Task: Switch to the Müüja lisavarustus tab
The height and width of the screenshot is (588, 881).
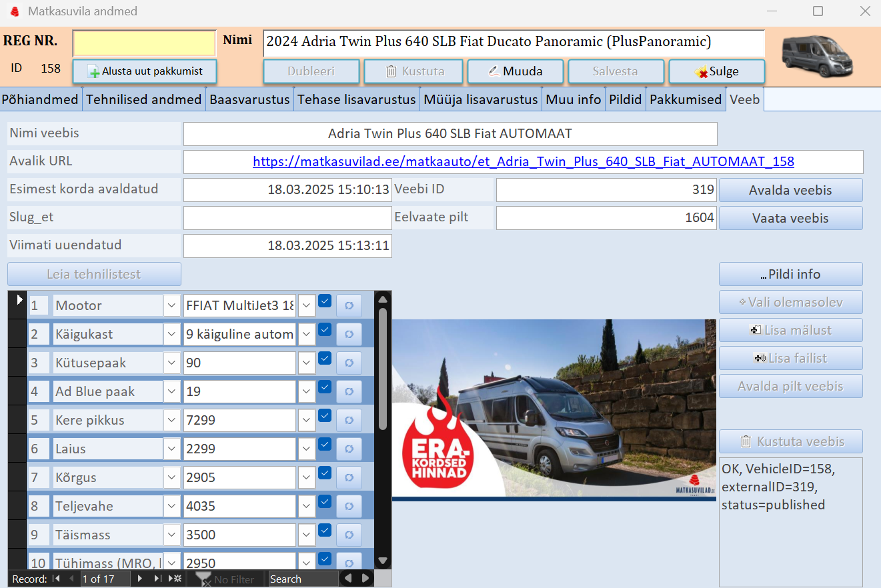Action: (x=480, y=99)
